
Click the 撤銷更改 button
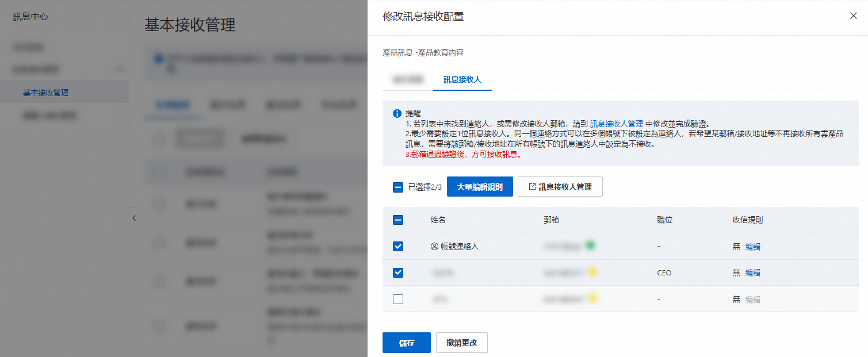462,343
